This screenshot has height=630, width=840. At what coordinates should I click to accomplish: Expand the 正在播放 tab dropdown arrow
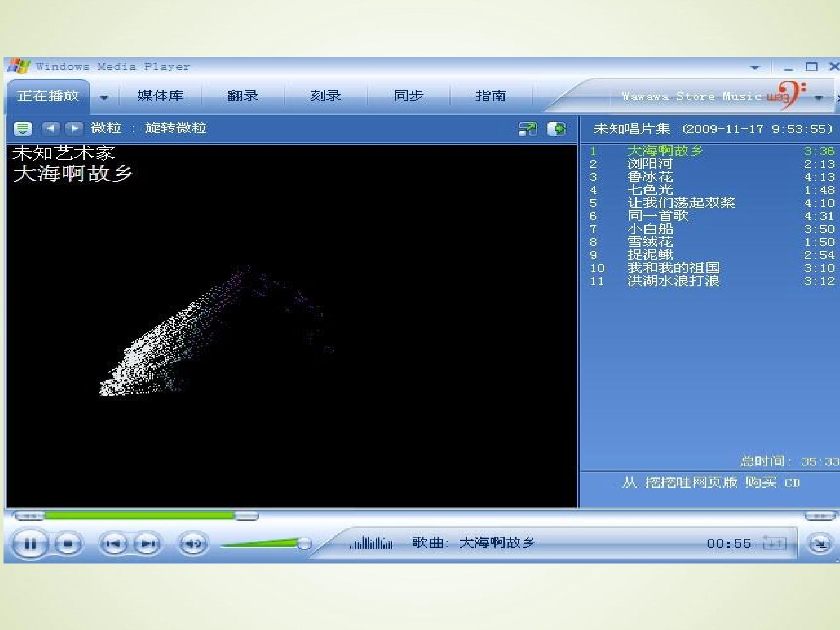tap(104, 98)
